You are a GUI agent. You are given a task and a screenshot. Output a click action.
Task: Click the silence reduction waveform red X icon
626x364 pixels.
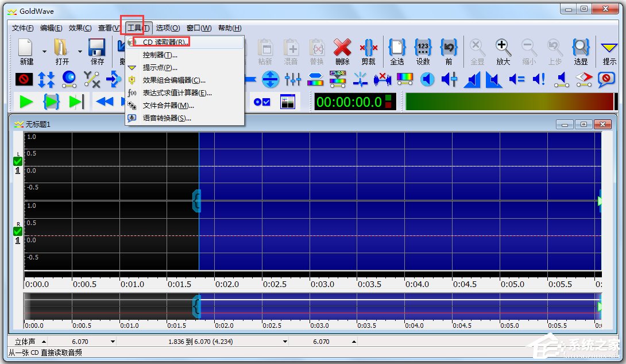click(382, 79)
